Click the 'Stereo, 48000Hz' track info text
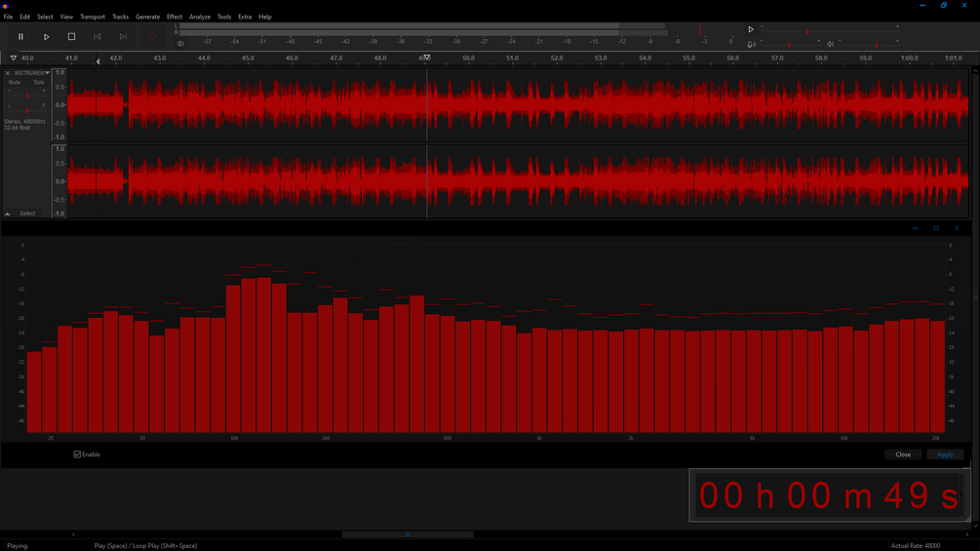 (x=25, y=121)
